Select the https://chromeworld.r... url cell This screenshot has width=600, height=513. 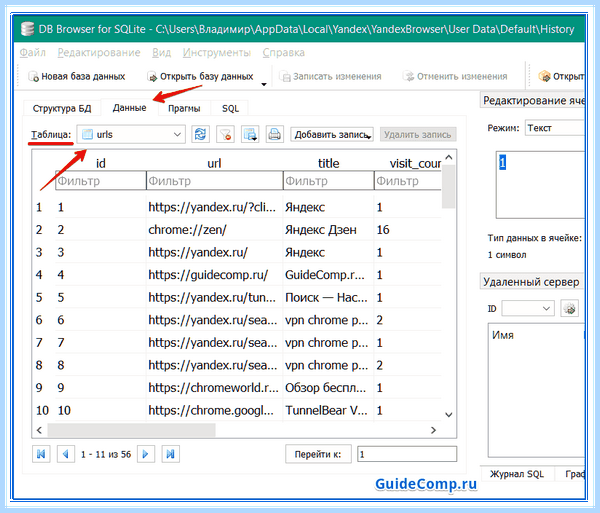pyautogui.click(x=214, y=388)
